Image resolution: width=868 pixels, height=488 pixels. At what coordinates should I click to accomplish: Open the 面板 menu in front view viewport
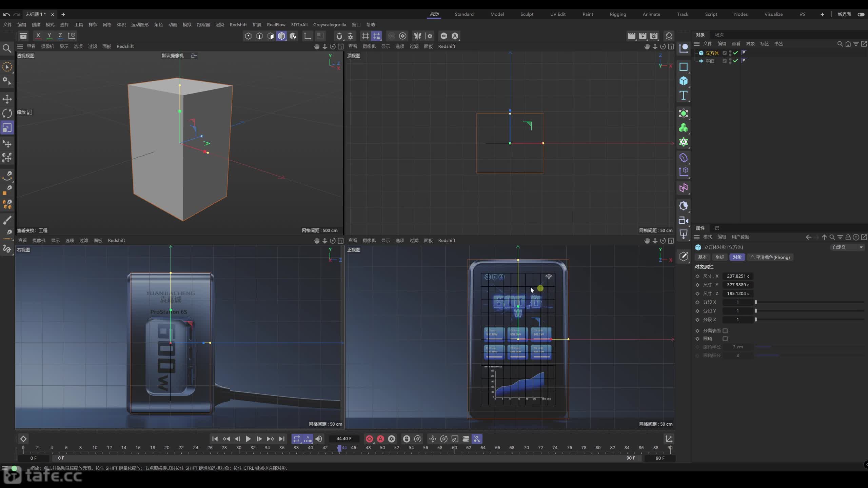[x=428, y=240]
